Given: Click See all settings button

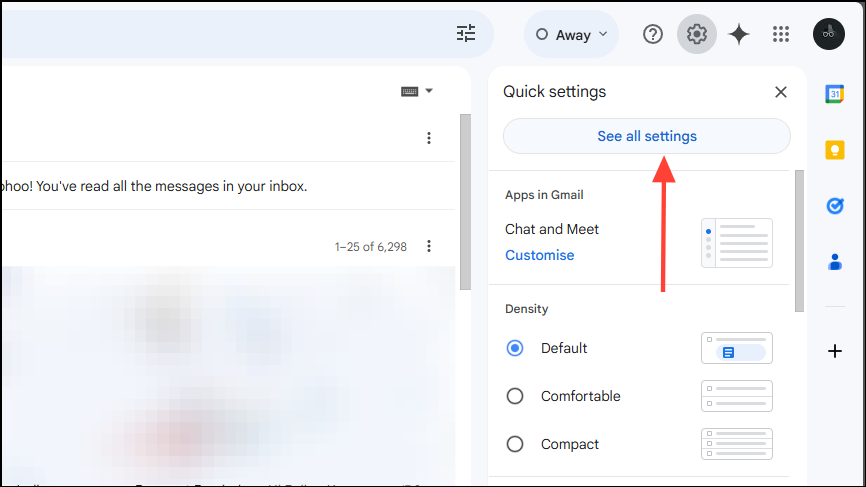Looking at the screenshot, I should (647, 136).
